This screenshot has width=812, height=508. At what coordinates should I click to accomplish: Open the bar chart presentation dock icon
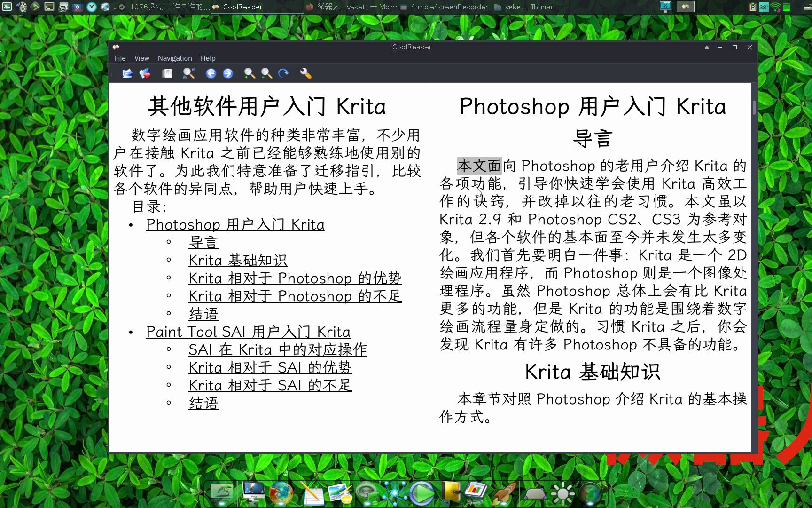476,491
